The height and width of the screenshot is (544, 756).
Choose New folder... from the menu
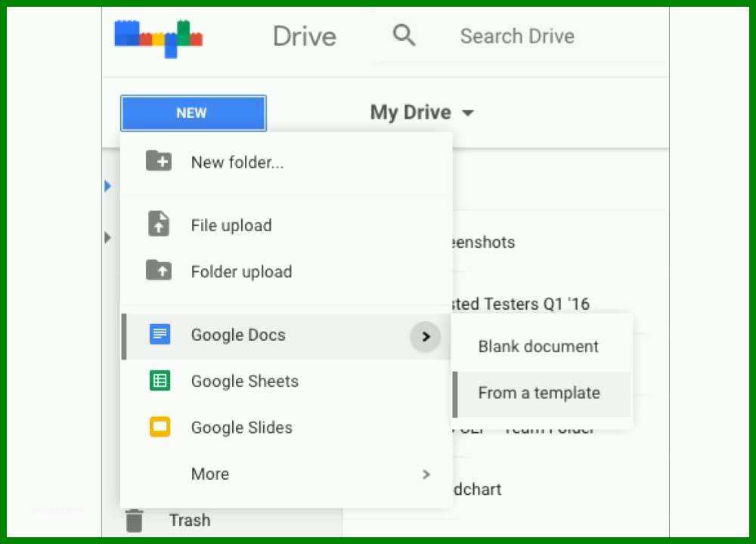click(x=287, y=162)
